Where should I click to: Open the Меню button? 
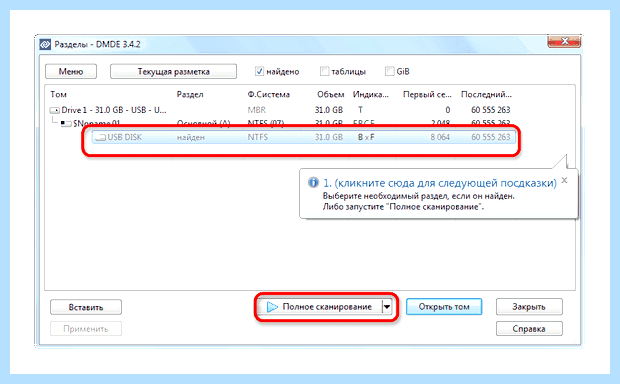coord(71,72)
